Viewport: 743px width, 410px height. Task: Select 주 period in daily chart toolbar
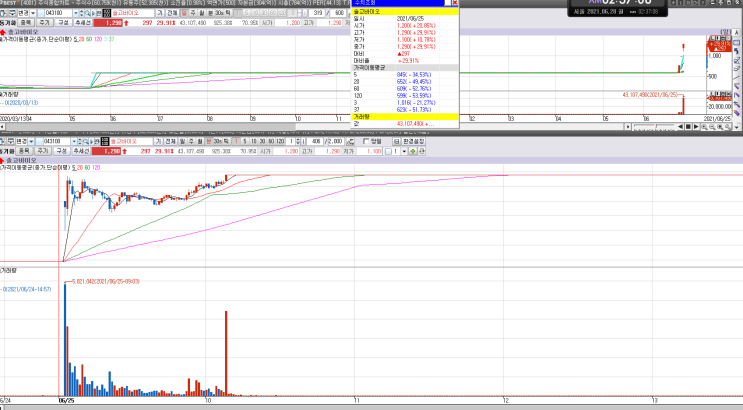(x=192, y=13)
